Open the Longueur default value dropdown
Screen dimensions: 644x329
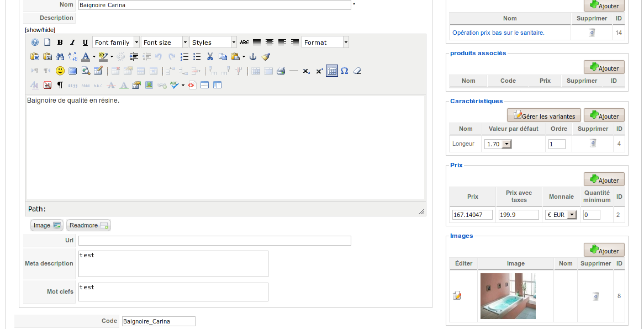[x=498, y=144]
